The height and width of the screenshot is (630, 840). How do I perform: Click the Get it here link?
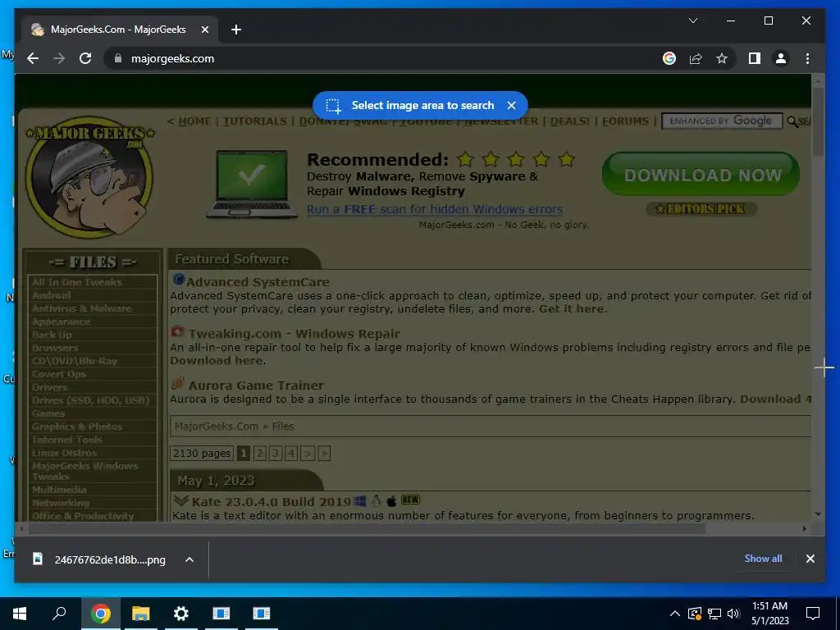tap(573, 308)
